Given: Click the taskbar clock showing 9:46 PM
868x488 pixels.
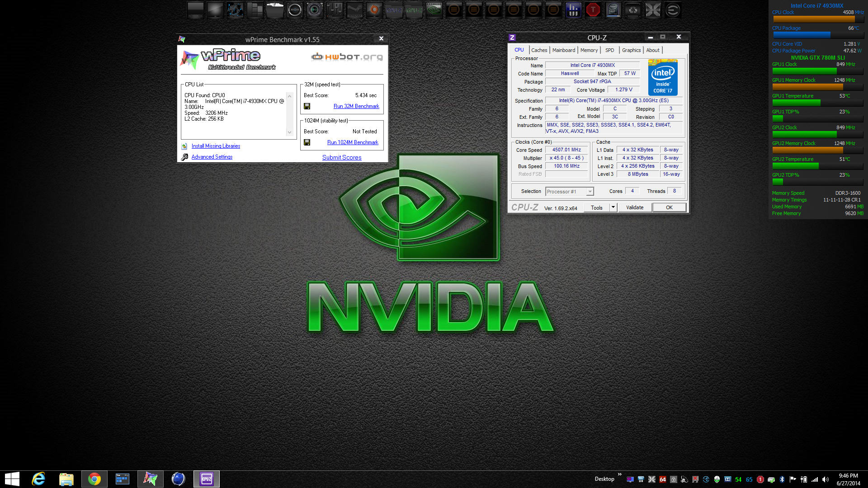Looking at the screenshot, I should click(x=848, y=479).
